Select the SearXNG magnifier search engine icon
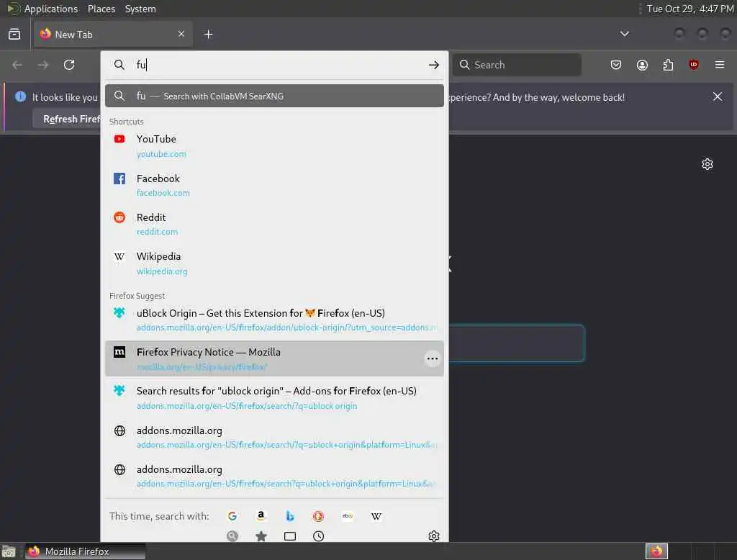This screenshot has width=737, height=560. coord(232,536)
